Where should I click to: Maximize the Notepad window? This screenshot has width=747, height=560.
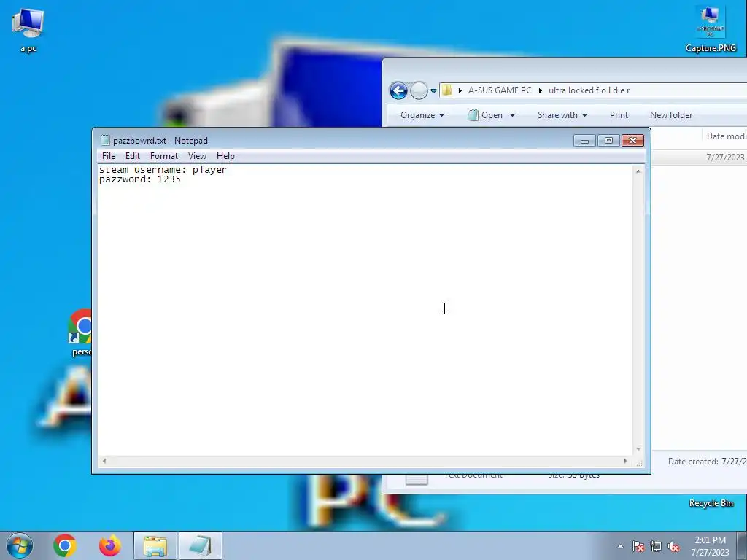[x=608, y=141]
